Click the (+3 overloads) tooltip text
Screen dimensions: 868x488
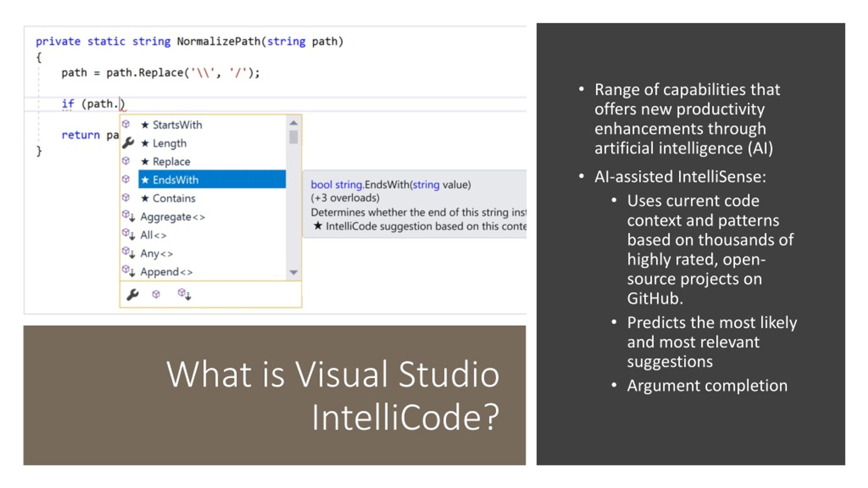click(345, 198)
